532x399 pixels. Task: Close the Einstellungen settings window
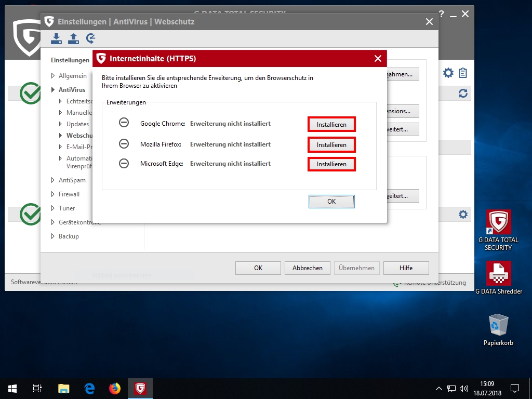click(429, 22)
